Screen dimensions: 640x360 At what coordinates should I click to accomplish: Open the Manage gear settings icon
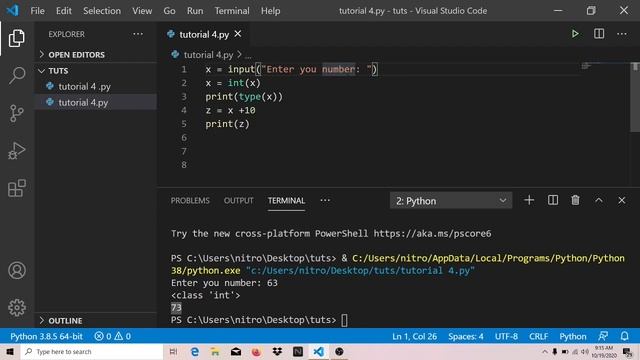[x=17, y=308]
